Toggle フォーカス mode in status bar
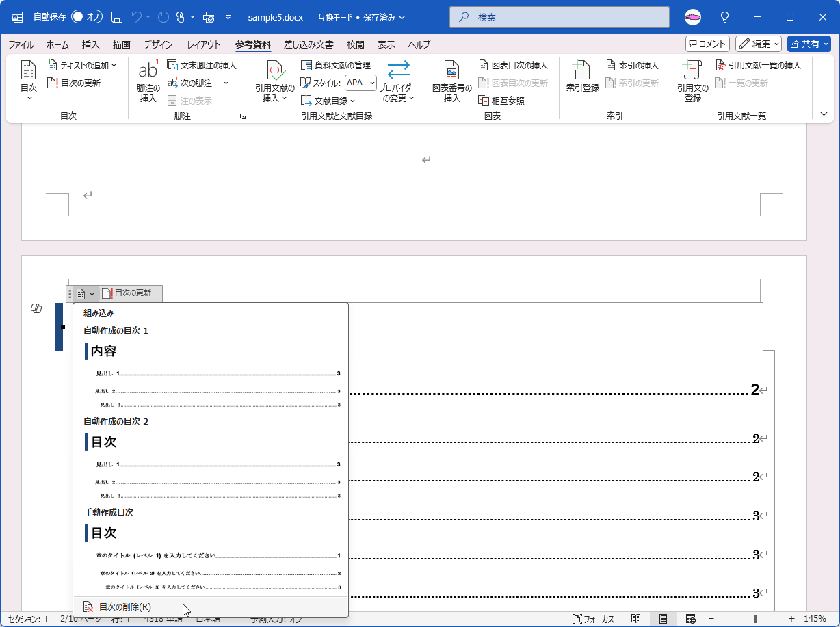The width and height of the screenshot is (840, 627). click(x=594, y=619)
